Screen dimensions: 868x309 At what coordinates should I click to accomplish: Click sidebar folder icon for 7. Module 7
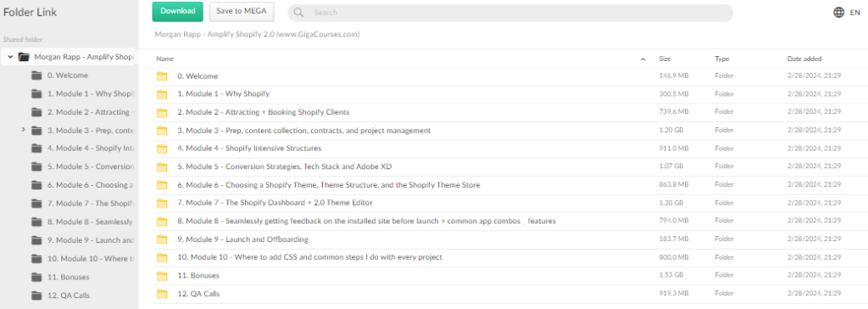[37, 204]
